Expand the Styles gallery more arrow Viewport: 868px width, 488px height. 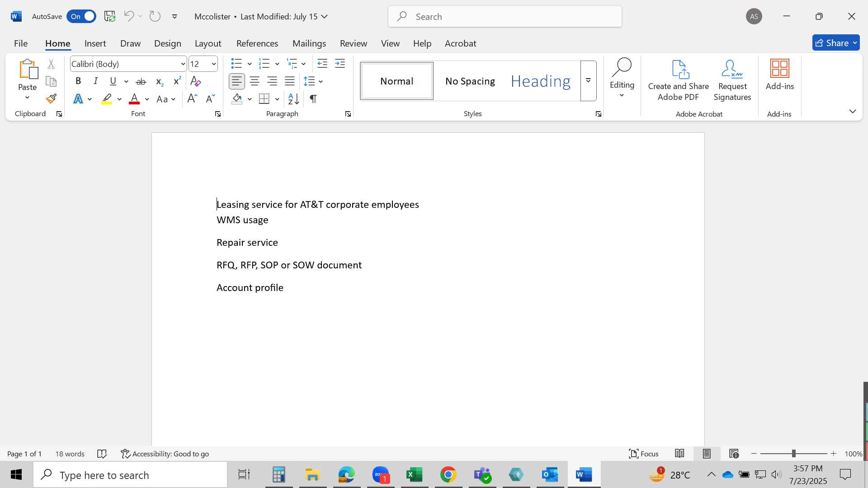tap(589, 81)
